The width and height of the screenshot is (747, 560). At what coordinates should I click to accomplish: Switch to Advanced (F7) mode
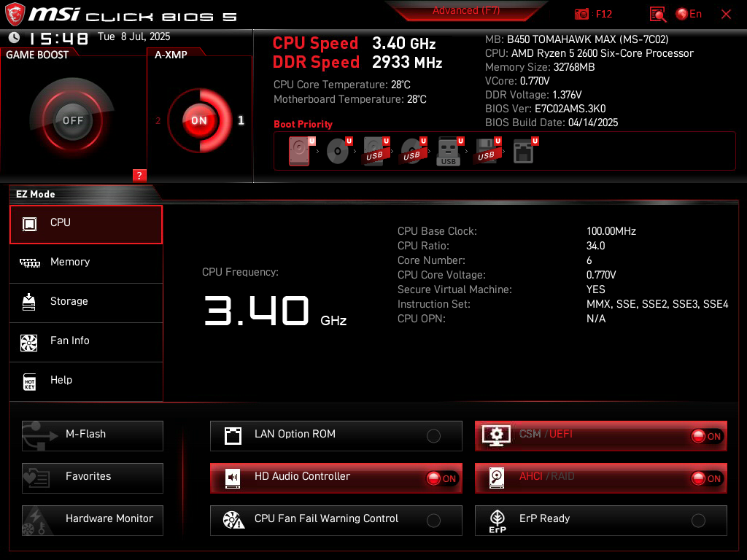click(466, 10)
